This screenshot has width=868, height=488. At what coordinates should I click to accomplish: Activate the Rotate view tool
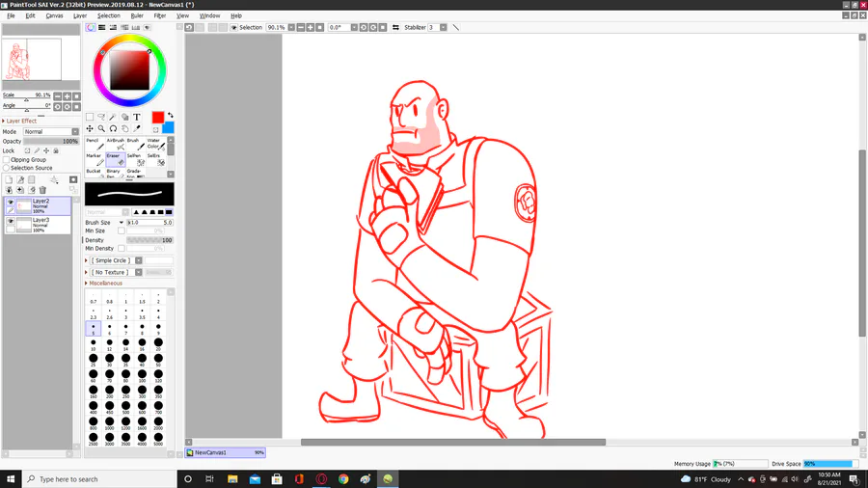click(x=113, y=128)
